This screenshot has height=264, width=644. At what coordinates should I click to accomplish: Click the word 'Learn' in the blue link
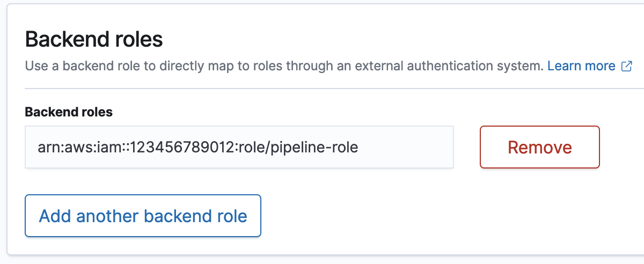(x=563, y=67)
